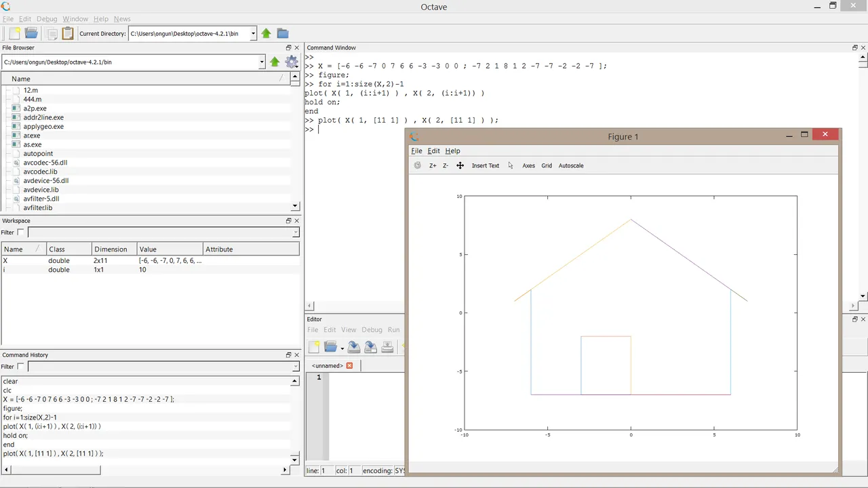
Task: Sort Workspace by Dimension column header
Action: click(114, 249)
